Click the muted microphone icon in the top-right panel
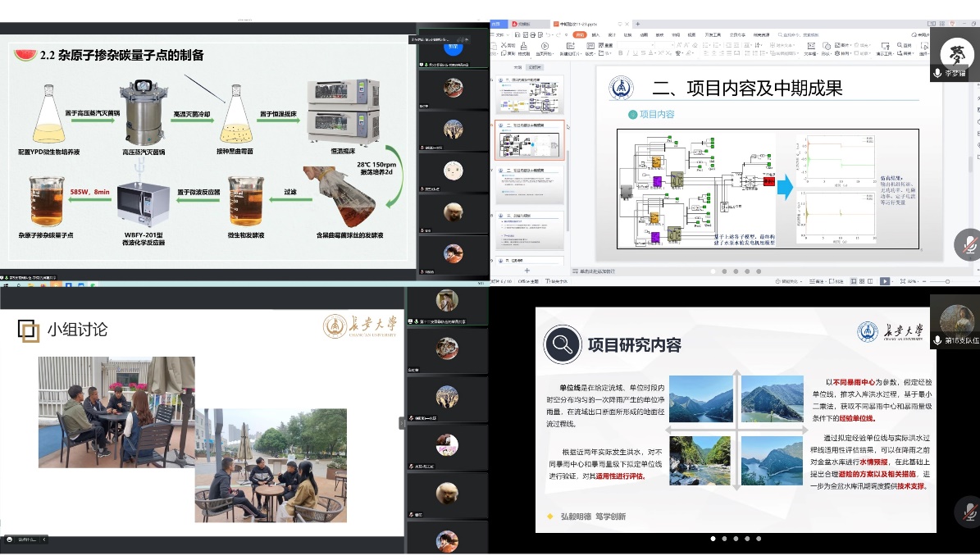 pos(969,245)
